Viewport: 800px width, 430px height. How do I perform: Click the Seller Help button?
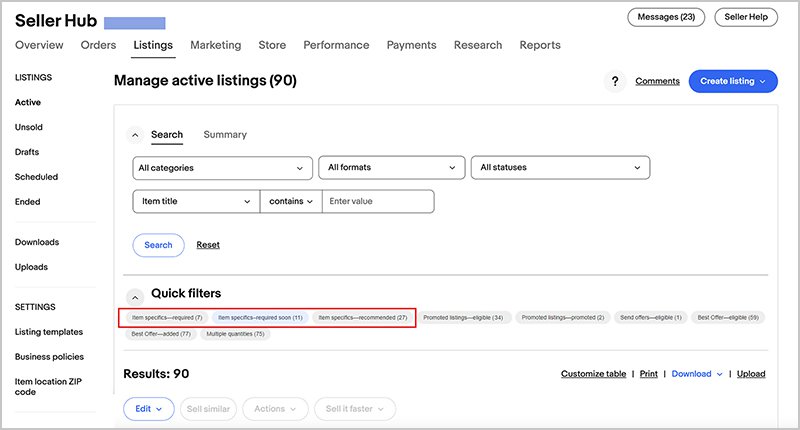click(x=746, y=17)
